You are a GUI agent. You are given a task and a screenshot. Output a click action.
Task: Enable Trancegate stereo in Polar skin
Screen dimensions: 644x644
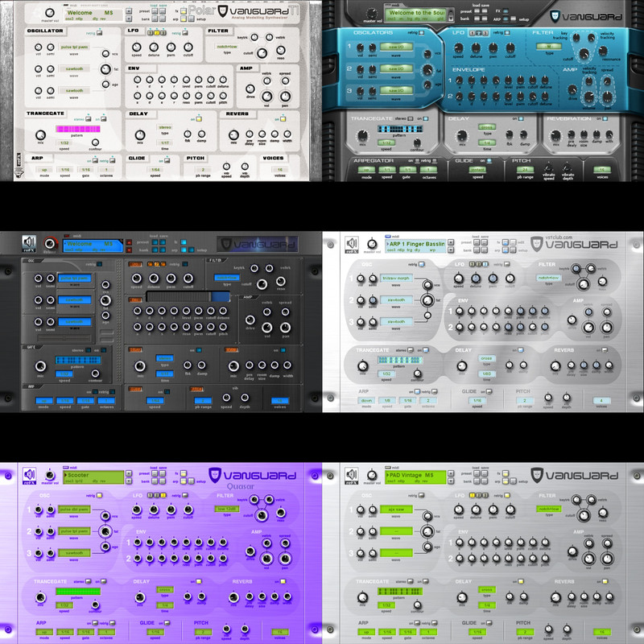coord(89,119)
